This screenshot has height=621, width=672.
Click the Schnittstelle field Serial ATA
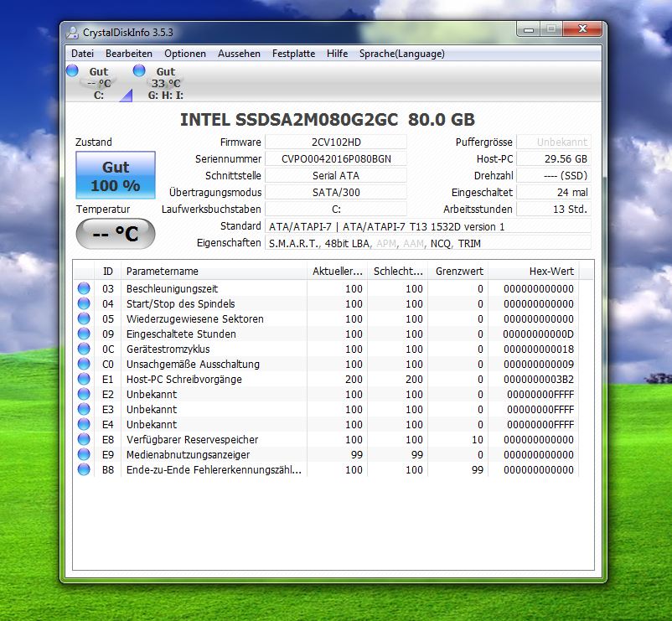(x=336, y=175)
